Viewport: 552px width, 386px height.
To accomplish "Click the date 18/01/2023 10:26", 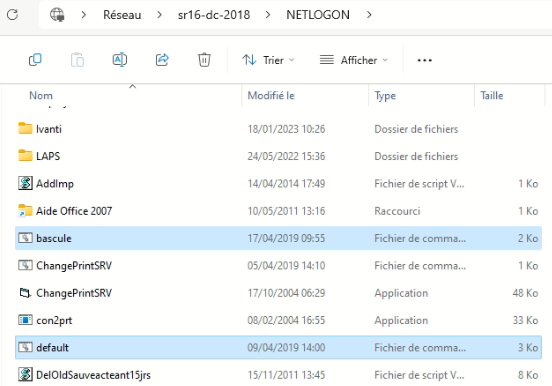I will [x=286, y=129].
